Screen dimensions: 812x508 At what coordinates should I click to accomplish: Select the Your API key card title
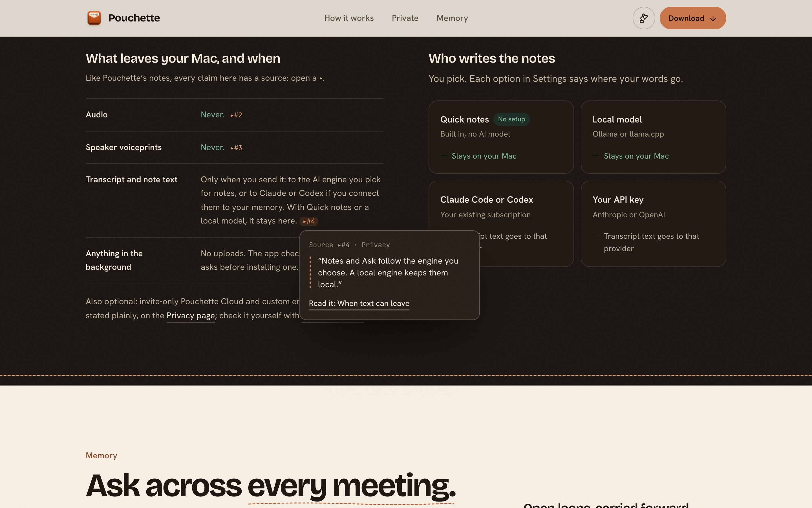click(x=618, y=200)
